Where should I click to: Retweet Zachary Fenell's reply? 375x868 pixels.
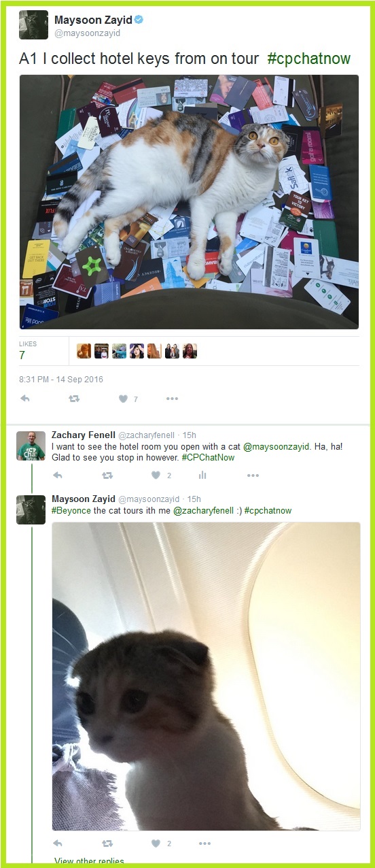(x=107, y=475)
